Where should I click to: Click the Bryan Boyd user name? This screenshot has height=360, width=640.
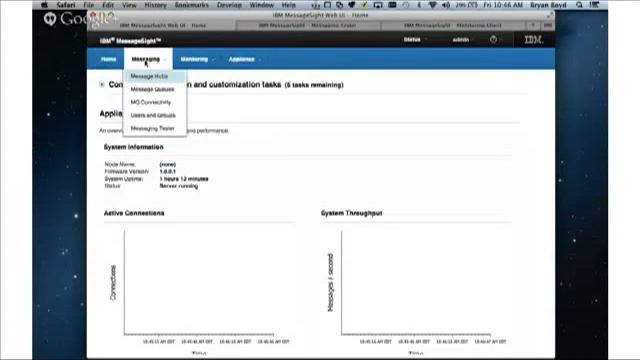click(x=548, y=5)
